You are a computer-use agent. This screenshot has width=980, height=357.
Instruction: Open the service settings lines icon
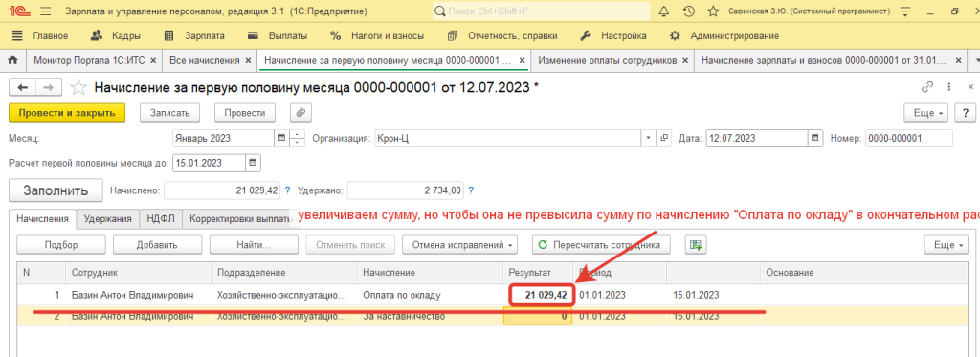(x=904, y=11)
